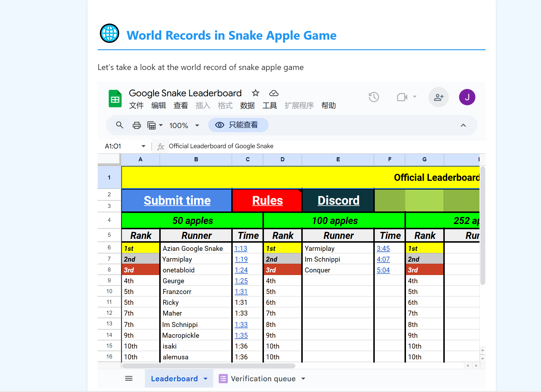The height and width of the screenshot is (392, 541).
Task: Click the Google Sheets logo icon
Action: tap(115, 99)
